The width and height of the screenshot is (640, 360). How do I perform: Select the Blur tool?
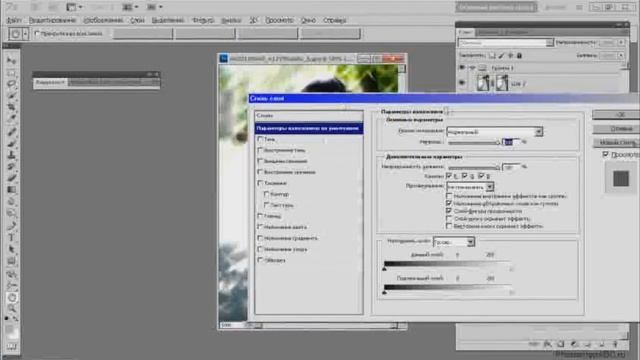11,202
